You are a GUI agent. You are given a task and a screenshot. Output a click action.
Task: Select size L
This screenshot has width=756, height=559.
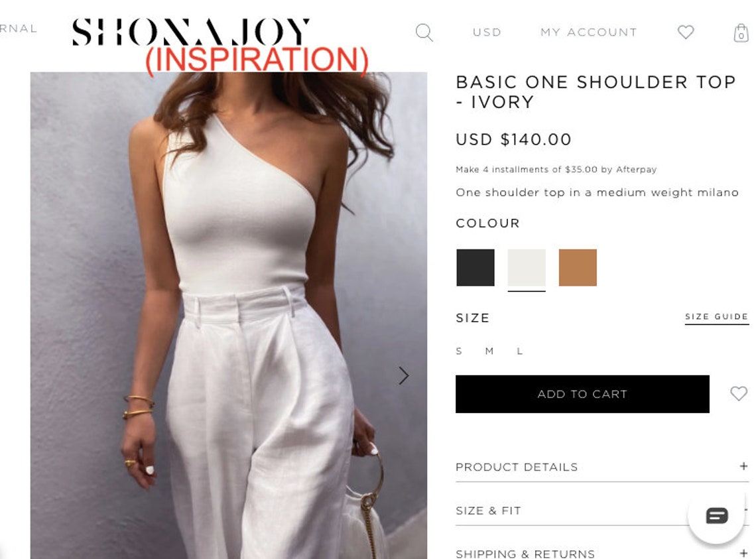(520, 351)
